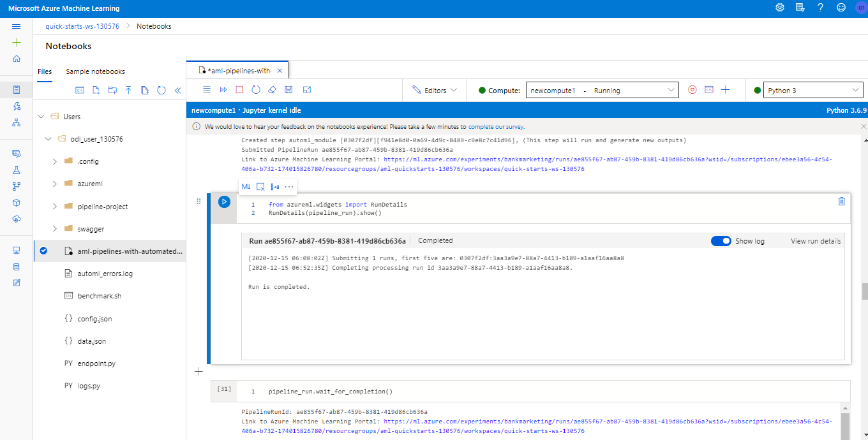Toggle selection check on aml-pipelines notebook

43,251
